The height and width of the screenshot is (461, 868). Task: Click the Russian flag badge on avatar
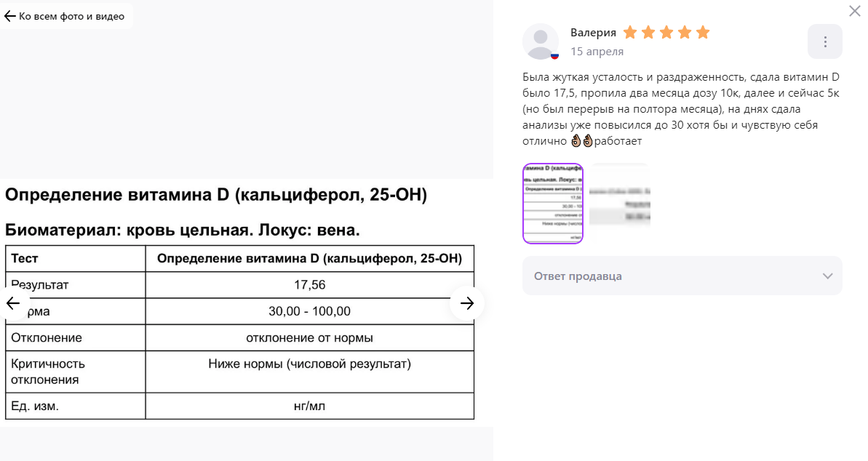(554, 55)
